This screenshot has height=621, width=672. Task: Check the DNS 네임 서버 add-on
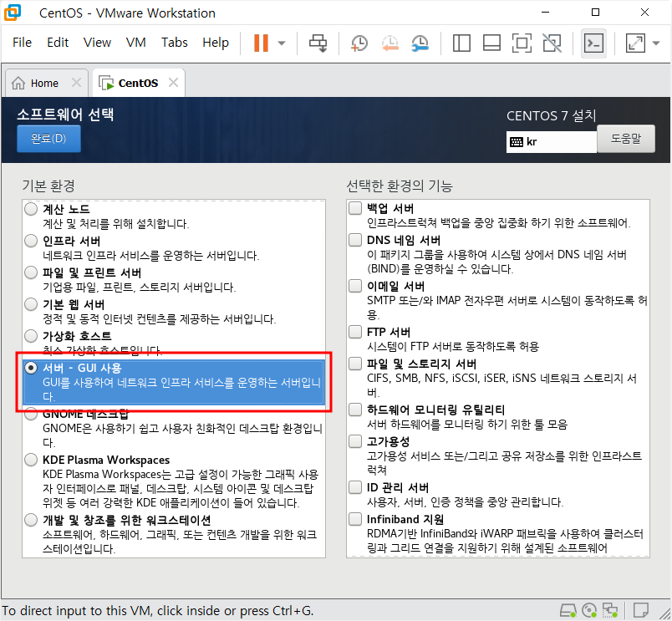click(x=355, y=240)
